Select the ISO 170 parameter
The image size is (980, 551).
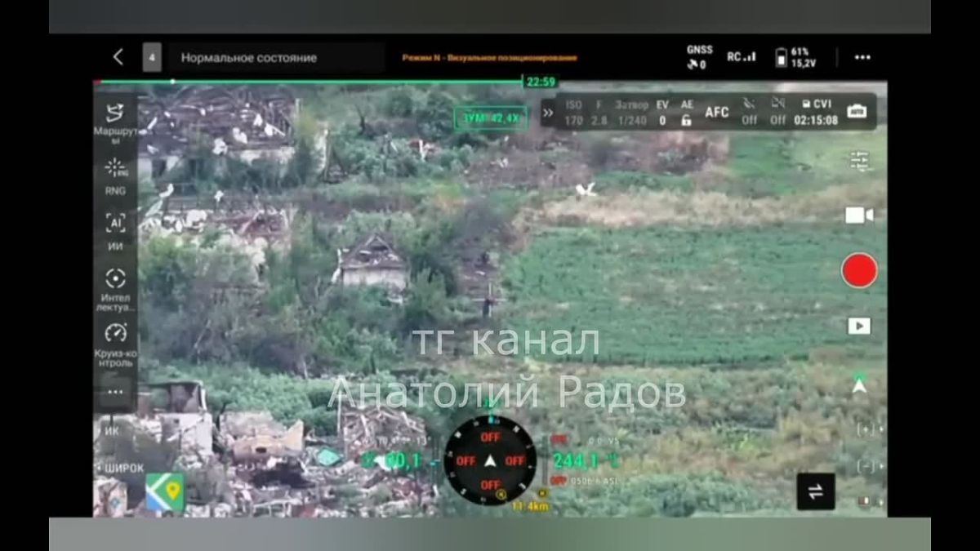click(574, 113)
